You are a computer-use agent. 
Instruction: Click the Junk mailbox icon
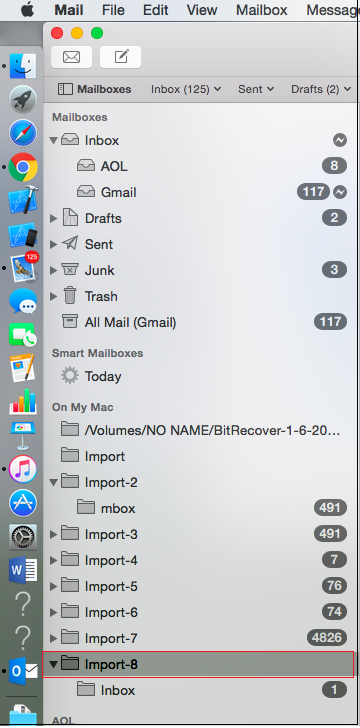point(70,270)
